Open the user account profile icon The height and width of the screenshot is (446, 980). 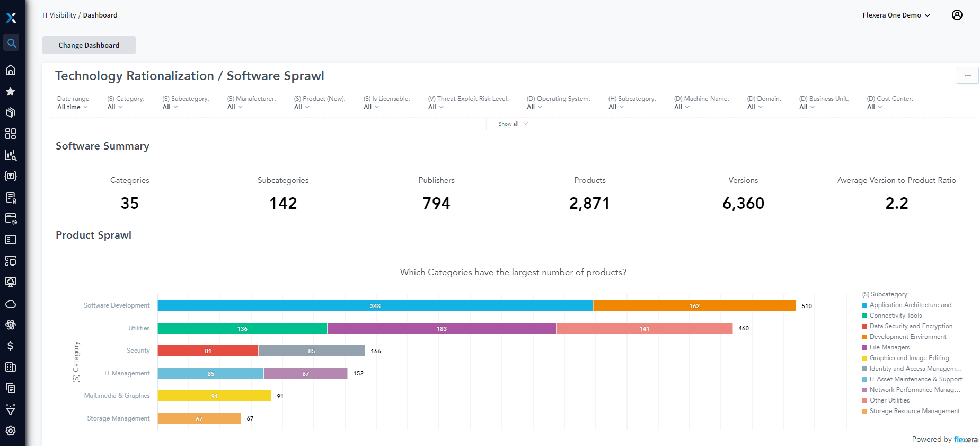[957, 15]
